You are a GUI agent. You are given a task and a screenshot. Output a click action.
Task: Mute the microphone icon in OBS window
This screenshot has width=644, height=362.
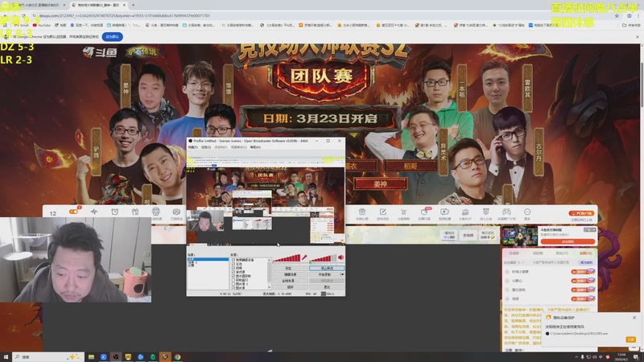(x=304, y=257)
